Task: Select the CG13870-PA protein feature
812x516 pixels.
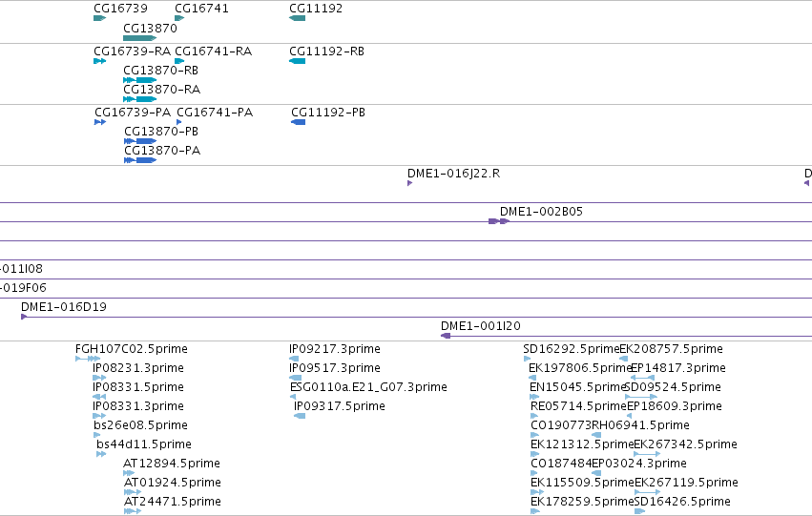Action: coord(140,160)
